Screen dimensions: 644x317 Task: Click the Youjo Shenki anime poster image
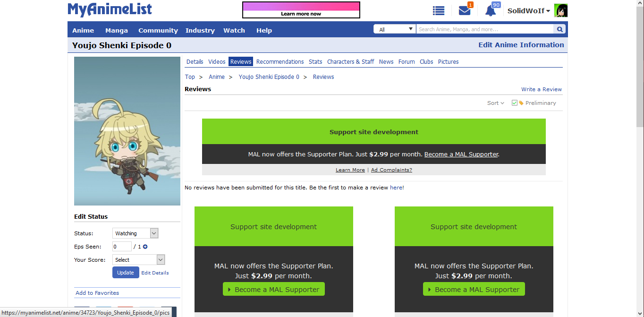(x=127, y=131)
